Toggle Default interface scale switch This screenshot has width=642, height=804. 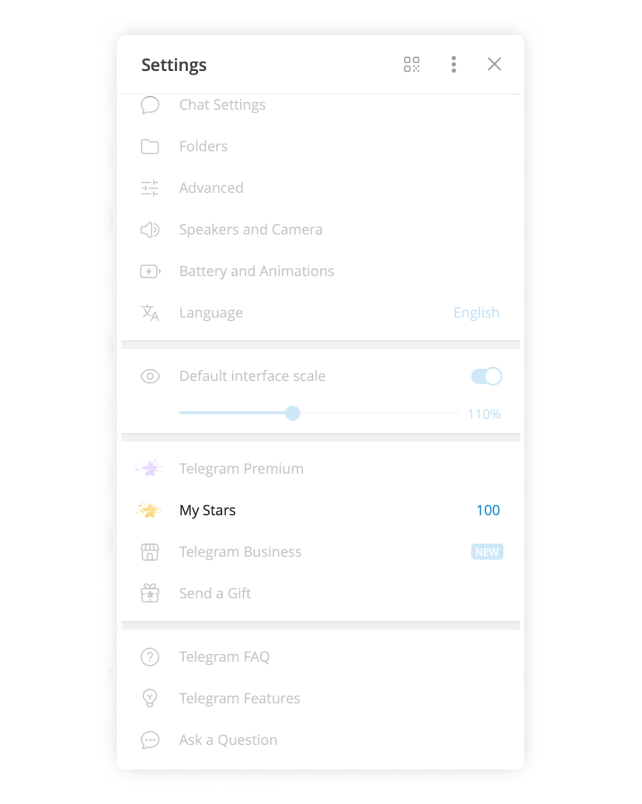click(x=486, y=376)
